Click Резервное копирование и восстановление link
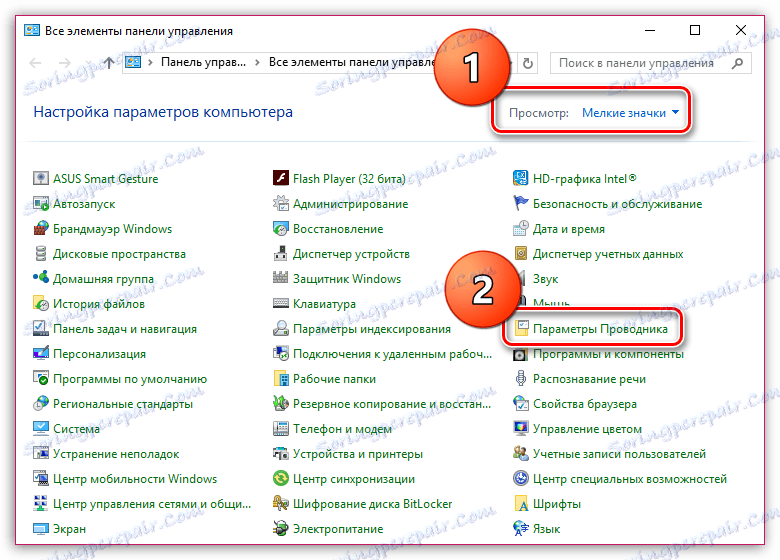 coord(391,404)
